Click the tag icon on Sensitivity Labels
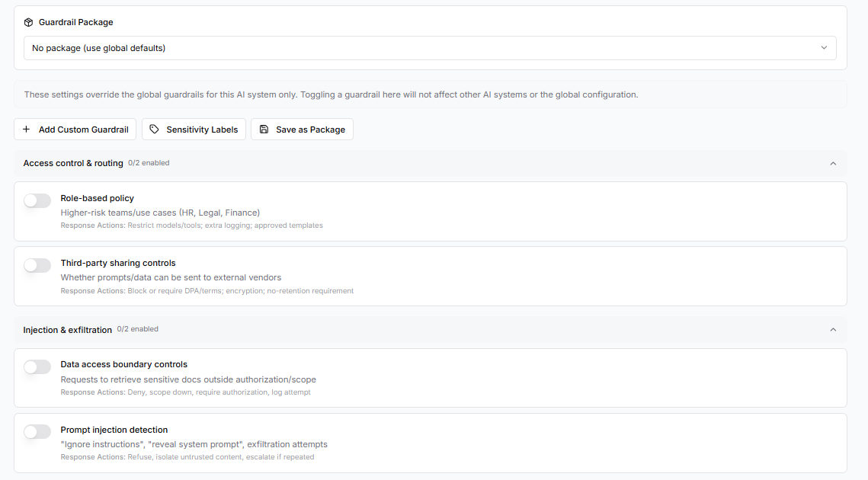The image size is (868, 480). pyautogui.click(x=155, y=130)
